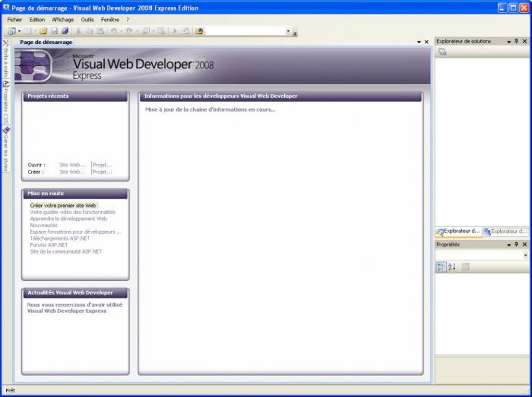Open Visite guidée vidéo des fonctionnalités link

click(72, 212)
